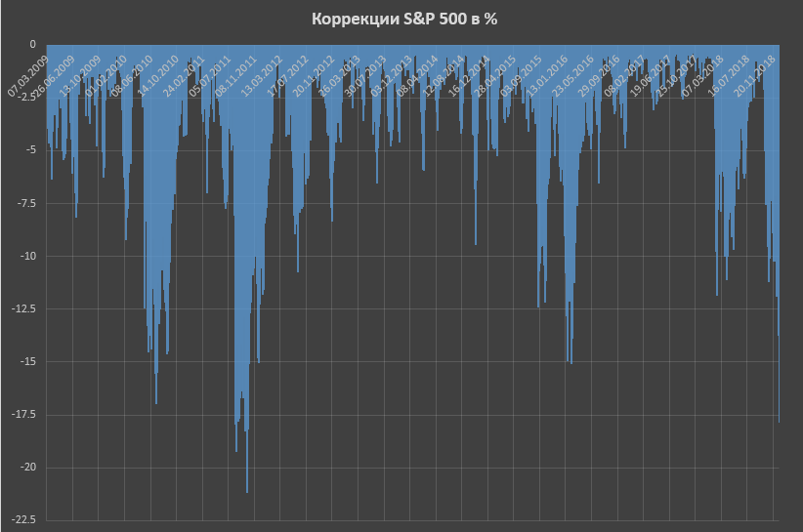Click the date label "29.09.2016"
The image size is (803, 532).
[600, 76]
